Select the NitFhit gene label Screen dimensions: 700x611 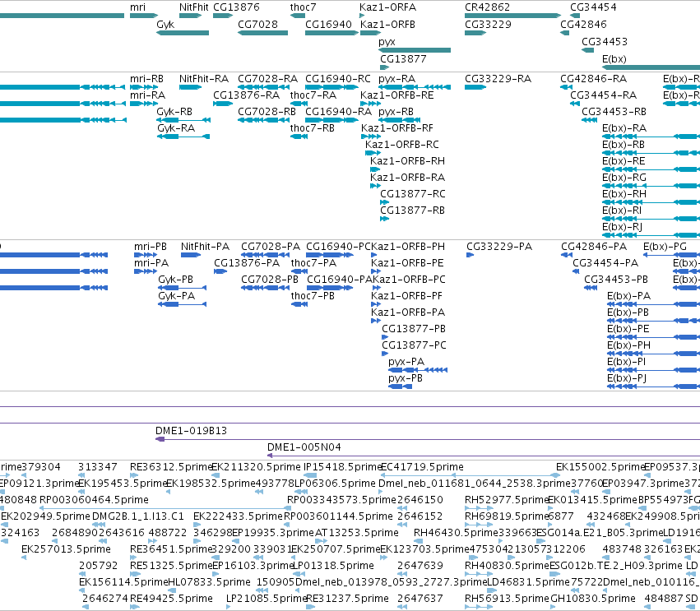[x=194, y=7]
